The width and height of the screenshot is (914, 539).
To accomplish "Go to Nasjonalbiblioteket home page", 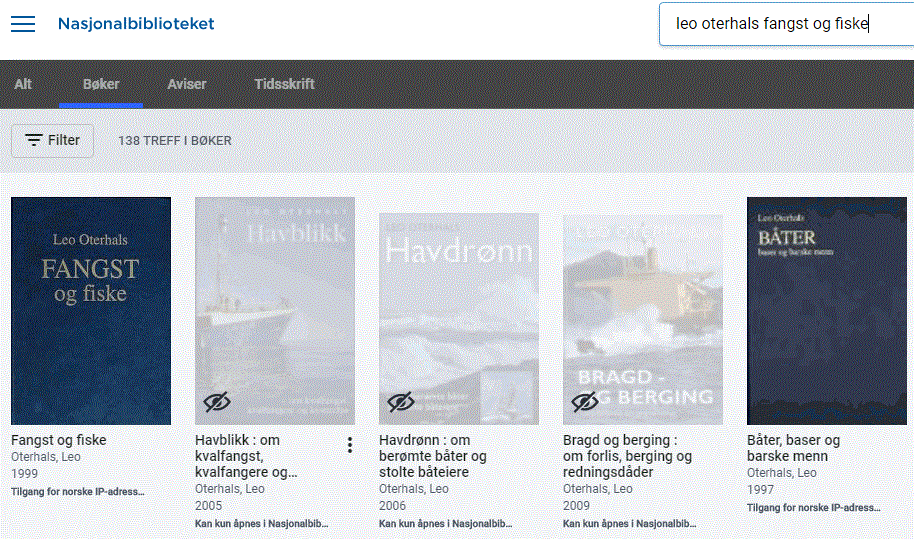I will tap(136, 24).
